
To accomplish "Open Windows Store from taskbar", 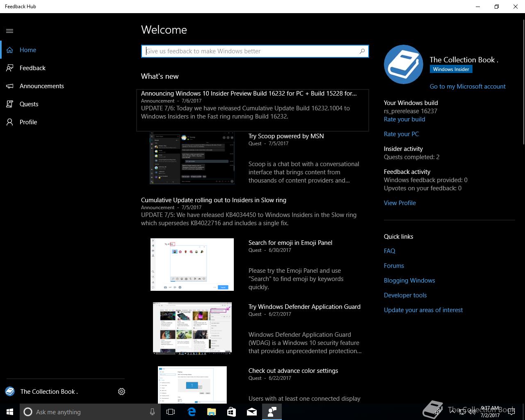I will click(x=232, y=412).
